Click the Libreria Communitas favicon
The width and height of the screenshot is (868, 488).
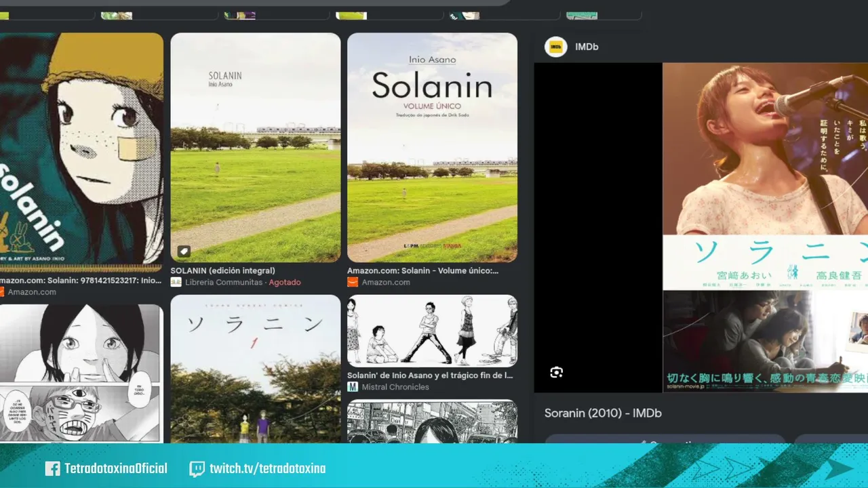click(x=176, y=282)
